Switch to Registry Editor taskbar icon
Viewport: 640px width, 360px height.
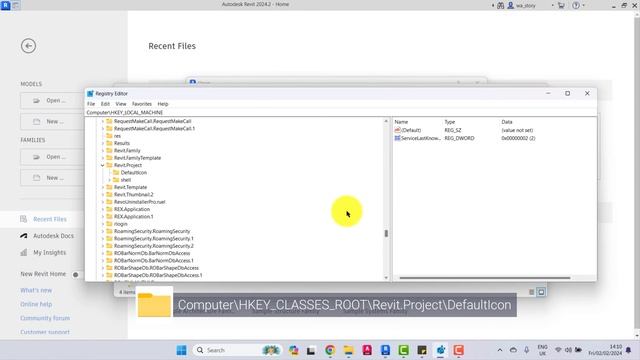[x=440, y=350]
